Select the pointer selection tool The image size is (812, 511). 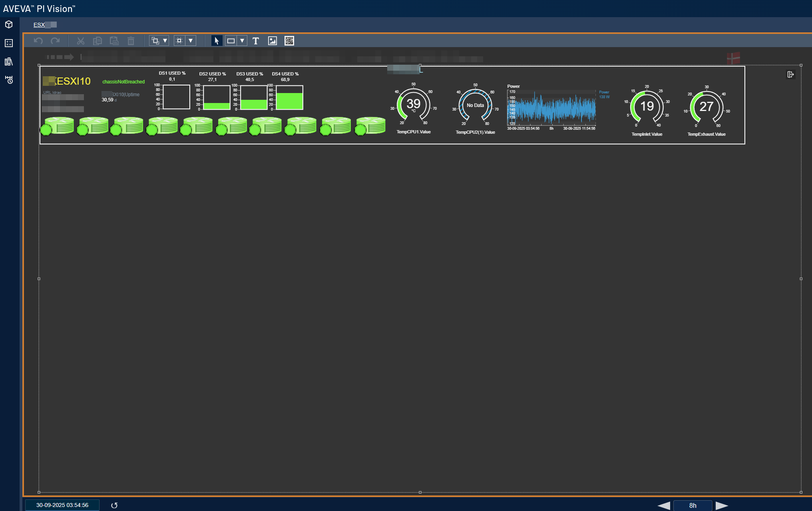pyautogui.click(x=217, y=41)
